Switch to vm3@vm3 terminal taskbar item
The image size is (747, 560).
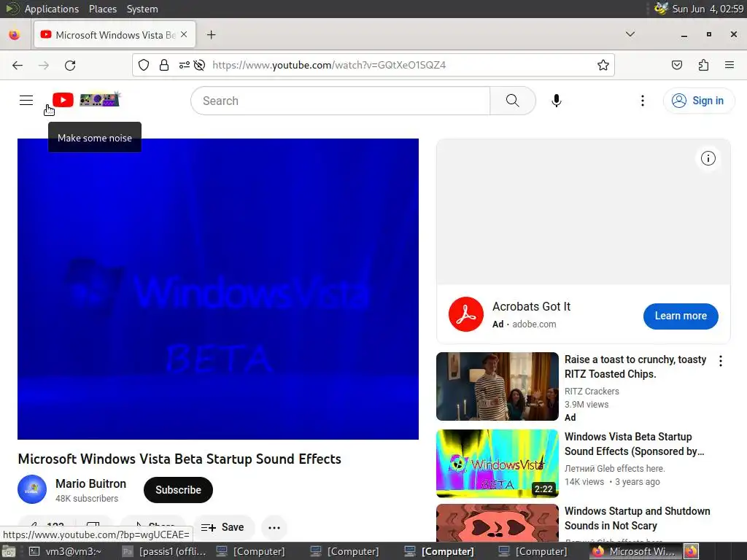66,551
